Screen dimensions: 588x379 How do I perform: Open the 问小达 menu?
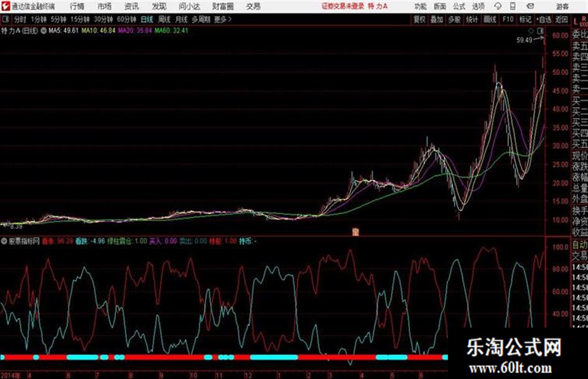(189, 6)
